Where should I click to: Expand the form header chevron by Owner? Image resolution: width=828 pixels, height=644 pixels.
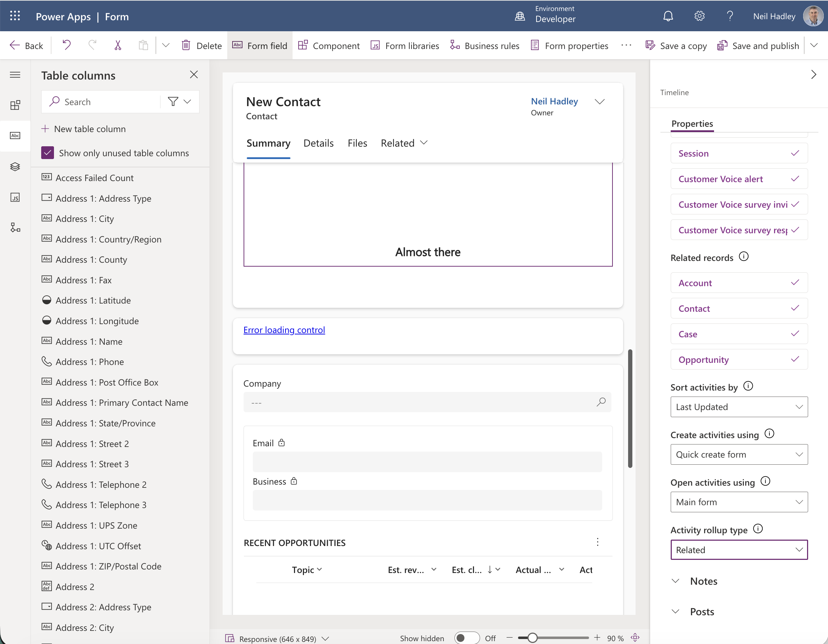tap(599, 102)
